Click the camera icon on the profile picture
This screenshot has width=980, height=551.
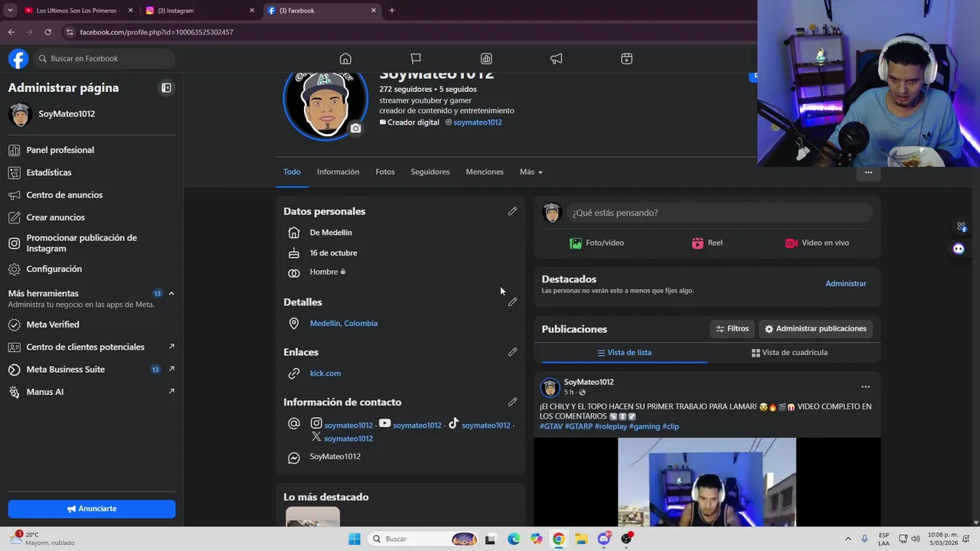pyautogui.click(x=355, y=129)
